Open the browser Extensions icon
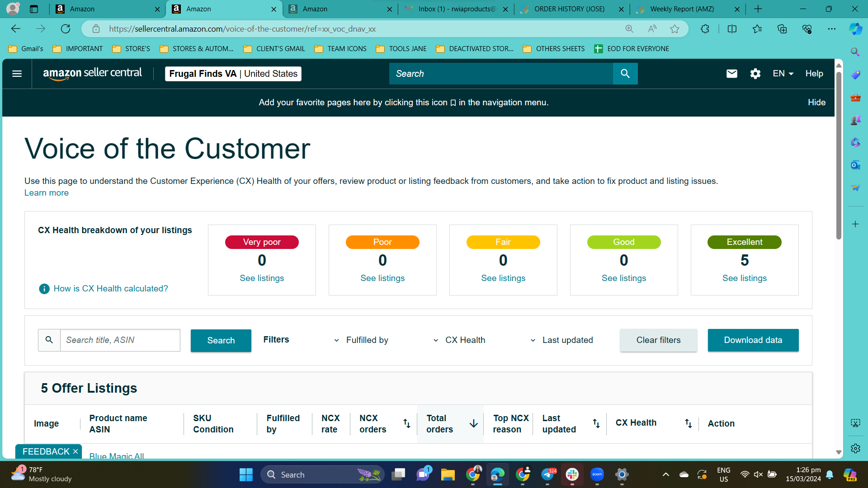The height and width of the screenshot is (488, 868). click(x=705, y=29)
